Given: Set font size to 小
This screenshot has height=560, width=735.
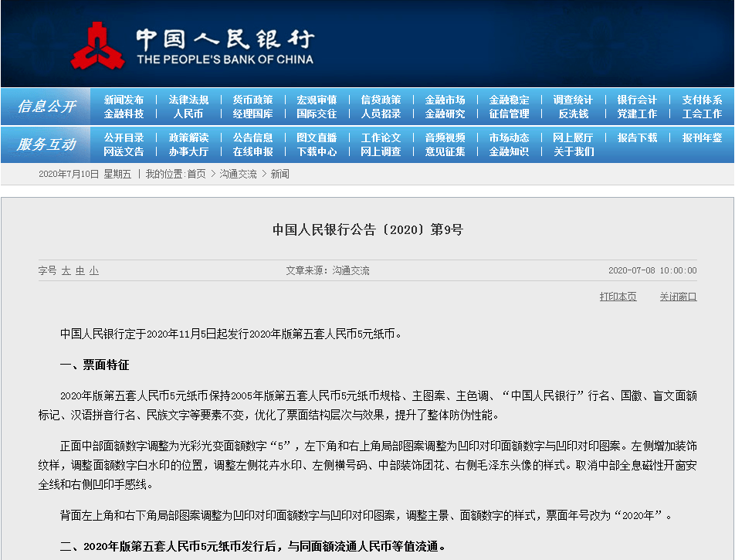Looking at the screenshot, I should 94,270.
